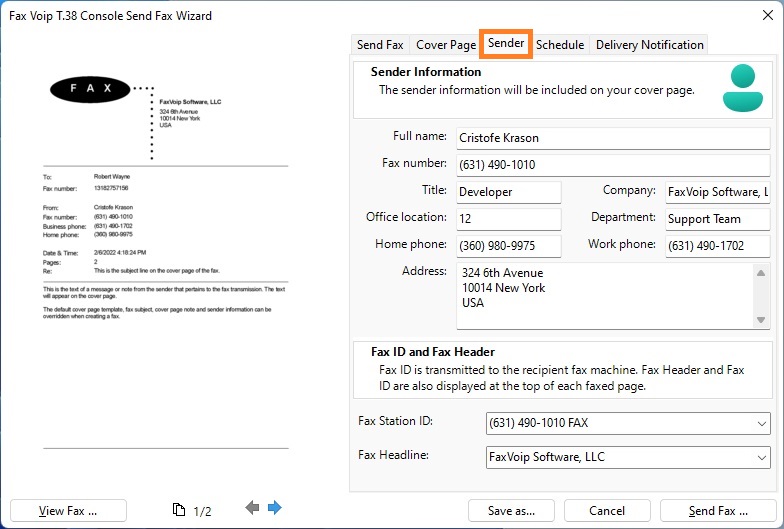
Task: Edit the Department field
Action: pos(718,219)
